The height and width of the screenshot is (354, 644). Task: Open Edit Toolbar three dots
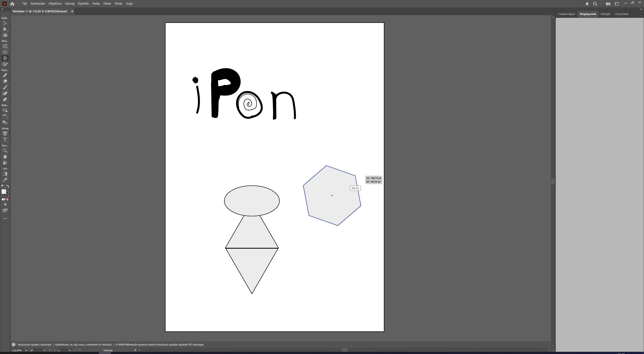click(5, 219)
